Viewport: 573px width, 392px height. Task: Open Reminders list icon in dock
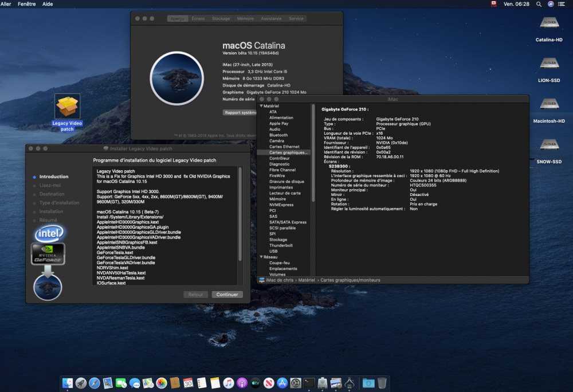point(201,383)
